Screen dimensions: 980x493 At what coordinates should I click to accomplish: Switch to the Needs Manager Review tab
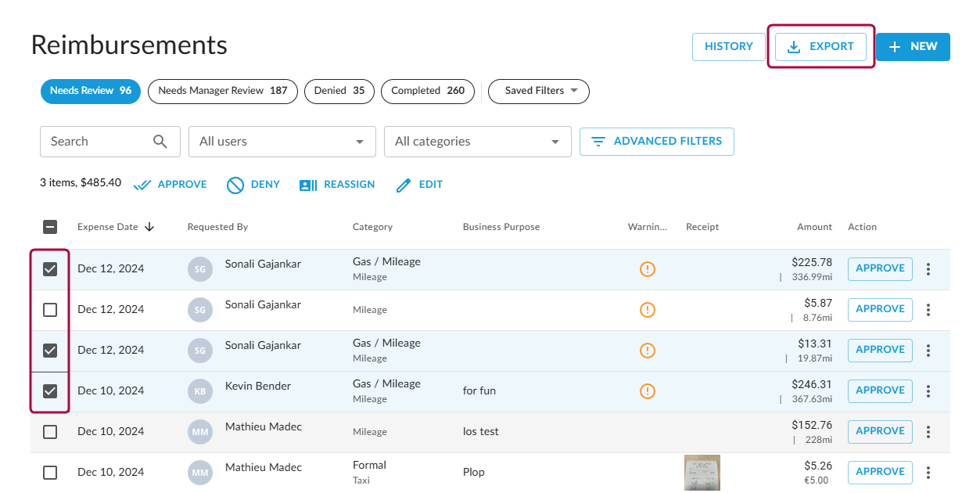pos(222,91)
